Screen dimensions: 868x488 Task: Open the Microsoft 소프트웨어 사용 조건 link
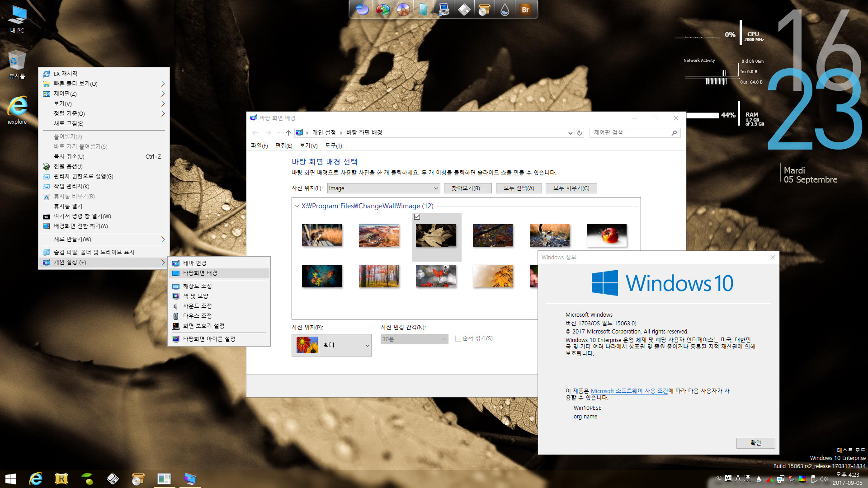point(629,391)
